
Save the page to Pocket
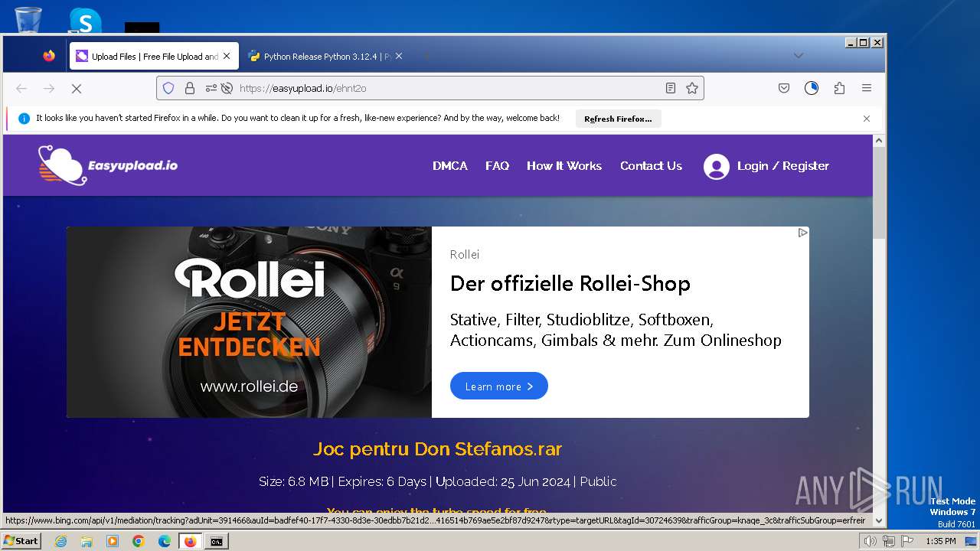[x=784, y=88]
